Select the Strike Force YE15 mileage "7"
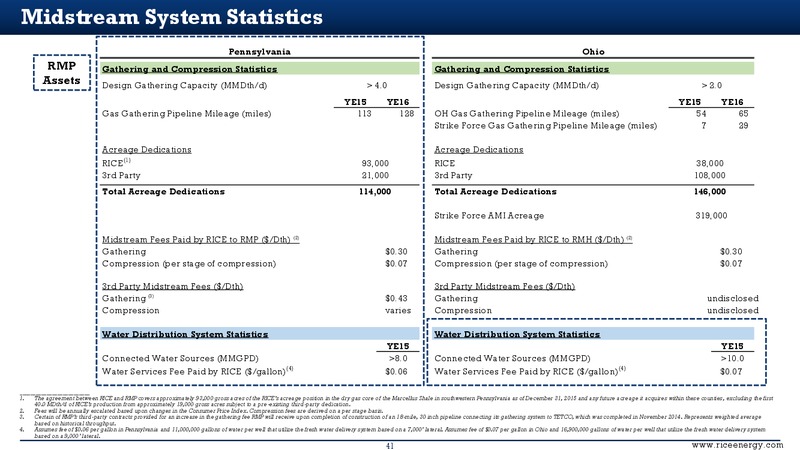Image resolution: width=800 pixels, height=450 pixels. (x=704, y=126)
